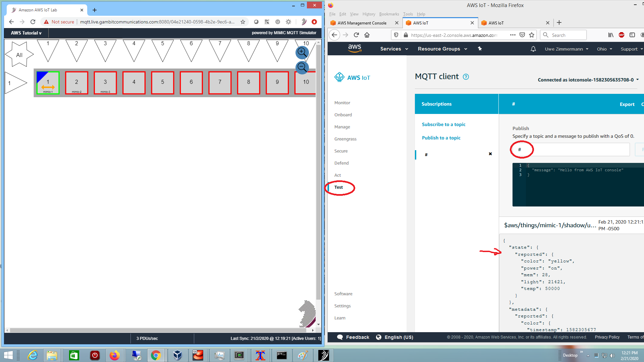Open Internet Explorer from taskbar
This screenshot has height=362, width=644.
click(33, 355)
